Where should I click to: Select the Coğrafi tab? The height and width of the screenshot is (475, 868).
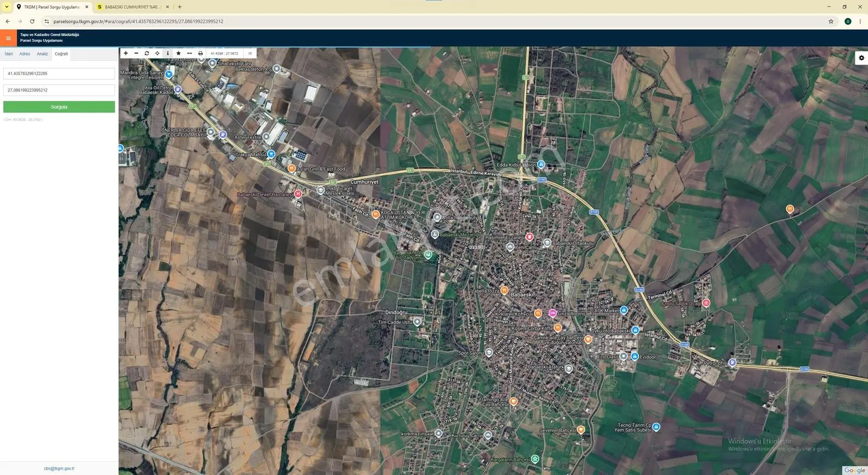[61, 54]
